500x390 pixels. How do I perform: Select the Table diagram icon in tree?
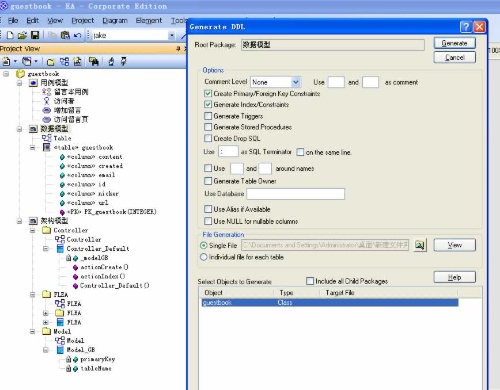[47, 138]
